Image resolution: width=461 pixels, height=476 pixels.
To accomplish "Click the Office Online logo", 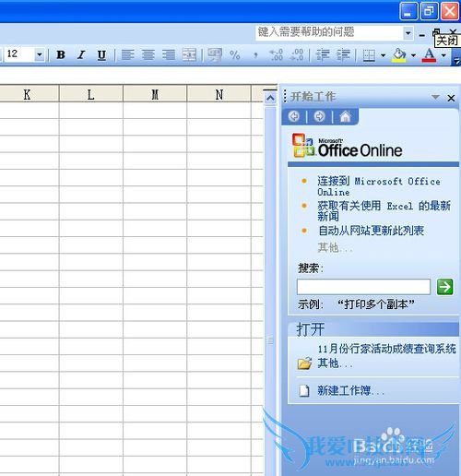I will (347, 146).
